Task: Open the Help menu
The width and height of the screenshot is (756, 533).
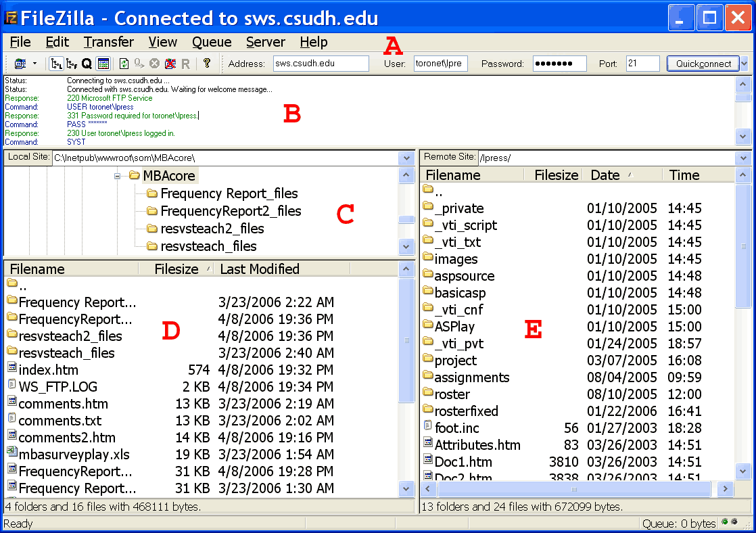Action: (314, 42)
